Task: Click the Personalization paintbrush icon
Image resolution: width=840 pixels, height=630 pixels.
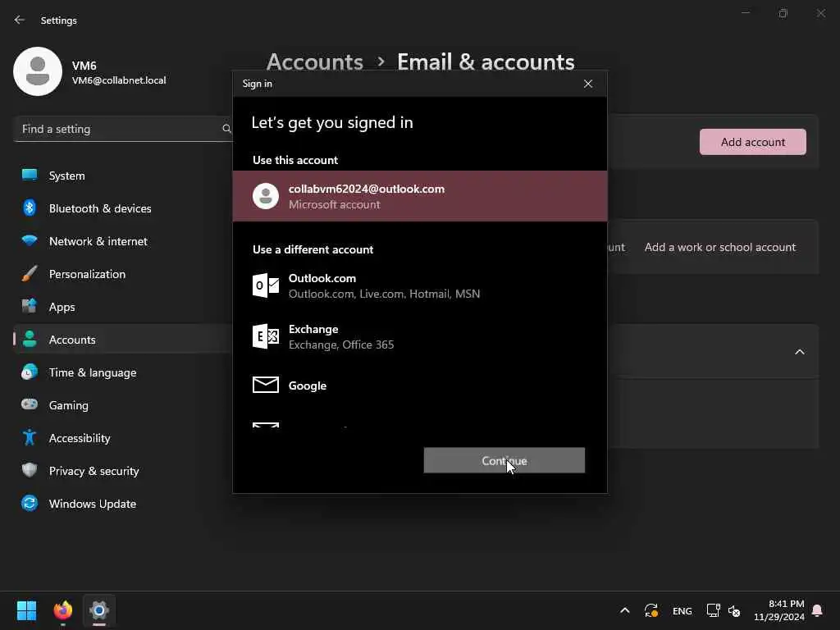Action: coord(30,273)
